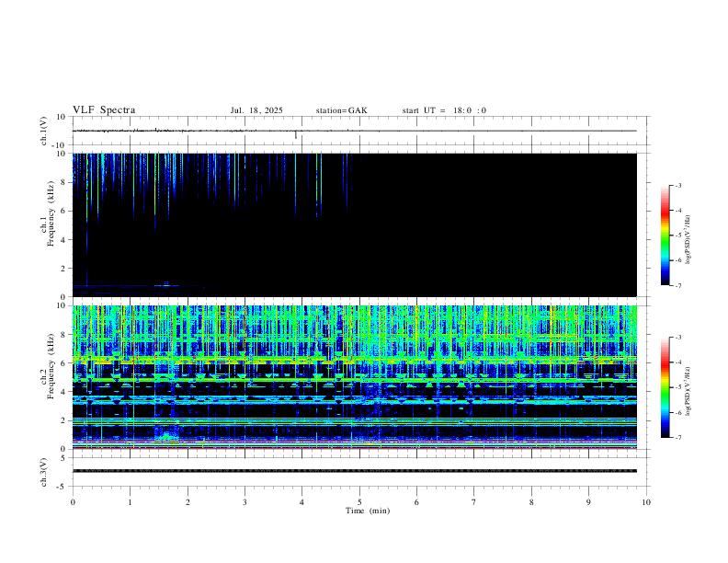Select the ch.2 "Frequency (kHz)" axis label

[x=51, y=366]
